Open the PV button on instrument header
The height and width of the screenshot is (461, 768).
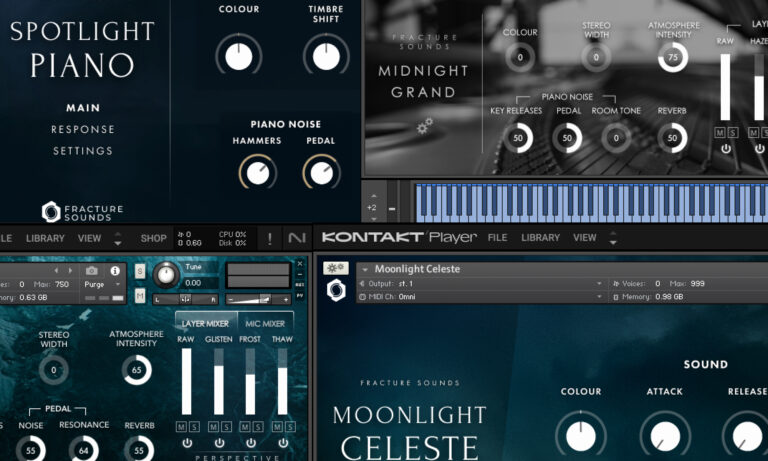coord(300,295)
